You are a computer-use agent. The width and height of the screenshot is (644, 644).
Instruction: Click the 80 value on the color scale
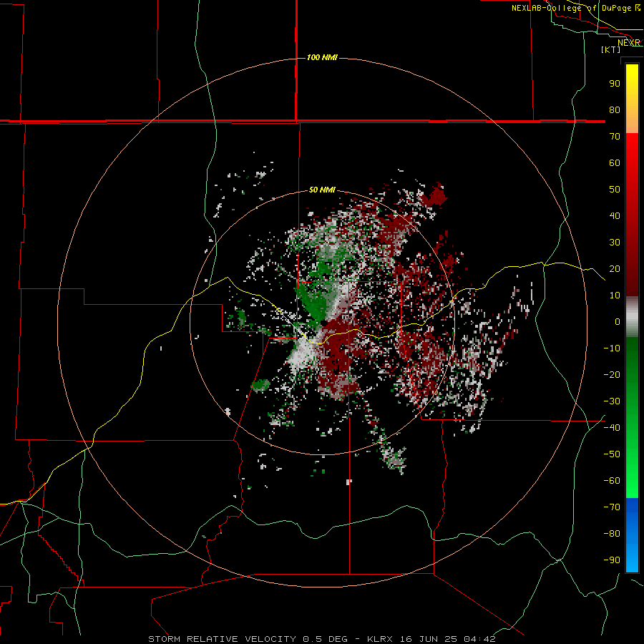[x=615, y=109]
